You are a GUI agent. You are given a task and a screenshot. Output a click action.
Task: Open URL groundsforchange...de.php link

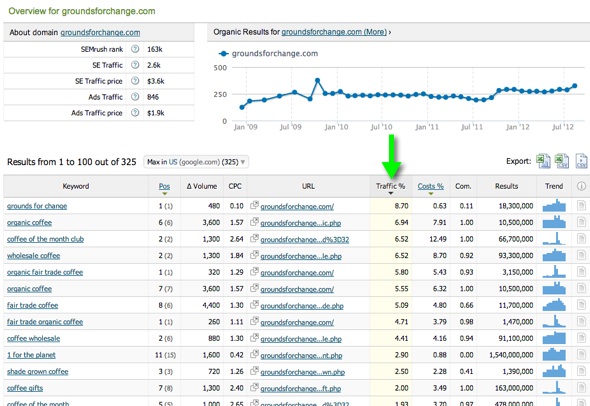(302, 306)
